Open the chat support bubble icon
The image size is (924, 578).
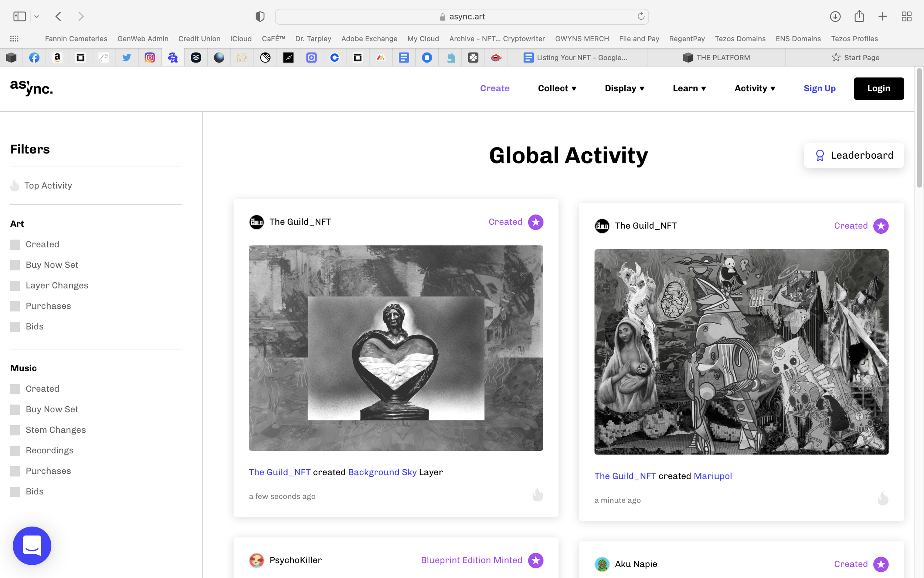pyautogui.click(x=32, y=545)
